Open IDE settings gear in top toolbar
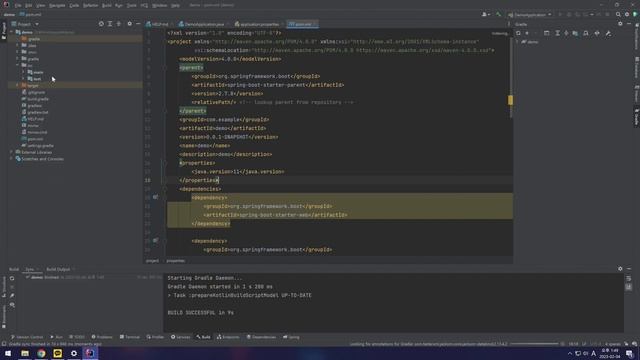 (x=627, y=15)
